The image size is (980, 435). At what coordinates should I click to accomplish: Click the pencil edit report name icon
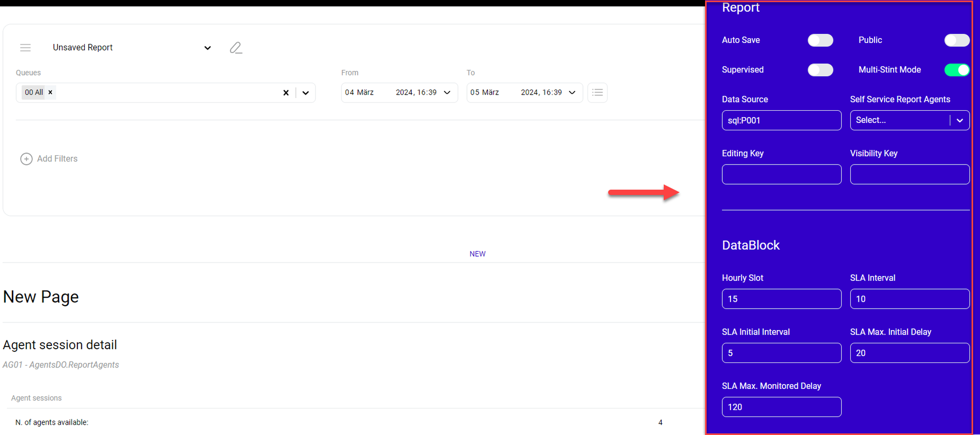point(236,48)
